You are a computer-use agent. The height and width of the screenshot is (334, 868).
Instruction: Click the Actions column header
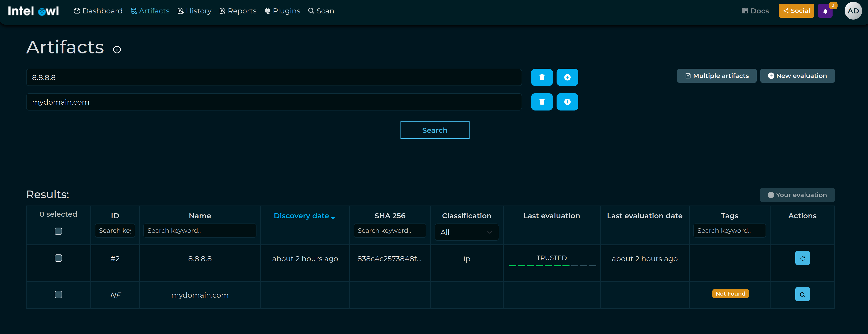click(x=802, y=216)
